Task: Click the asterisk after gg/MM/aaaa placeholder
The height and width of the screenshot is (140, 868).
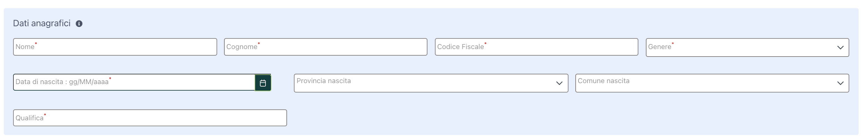Action: coord(110,79)
